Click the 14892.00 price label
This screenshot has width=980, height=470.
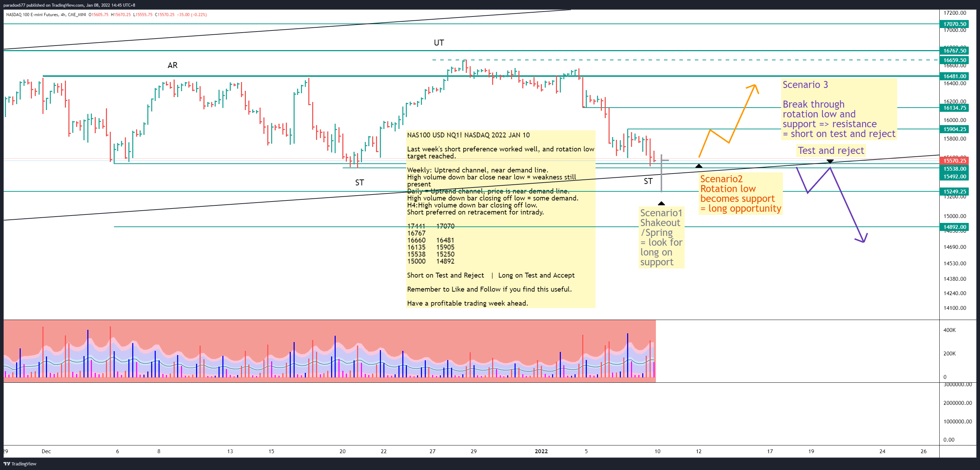[x=955, y=227]
